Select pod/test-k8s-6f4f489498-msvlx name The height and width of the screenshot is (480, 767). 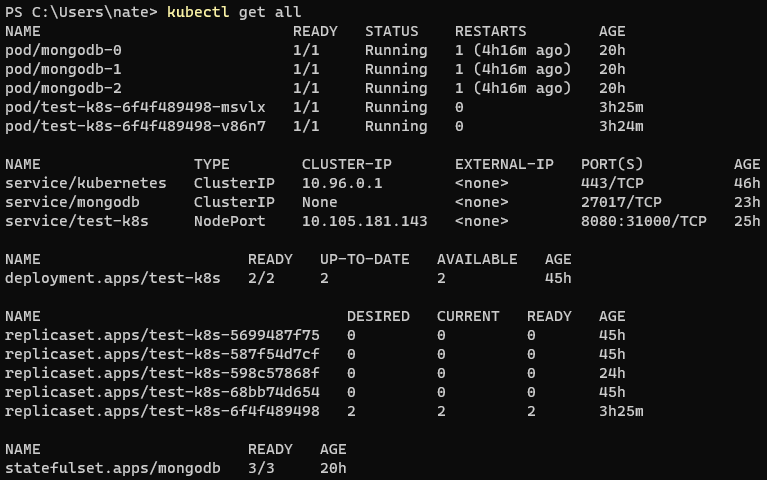135,108
